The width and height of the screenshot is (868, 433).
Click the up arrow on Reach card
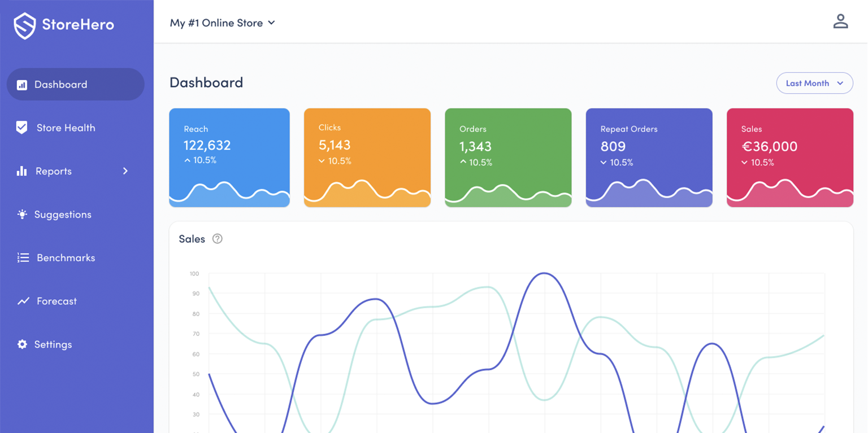187,160
